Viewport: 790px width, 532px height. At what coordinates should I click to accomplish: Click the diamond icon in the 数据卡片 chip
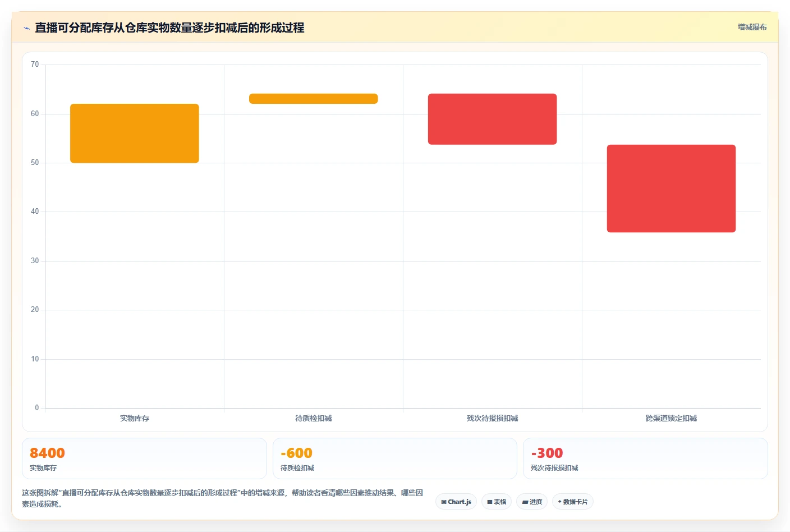(559, 502)
